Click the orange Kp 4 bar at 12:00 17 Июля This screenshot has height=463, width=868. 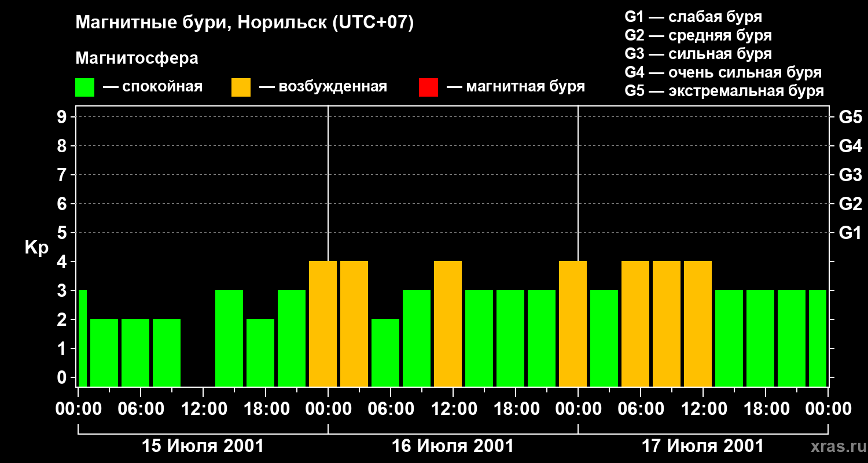[x=698, y=324]
